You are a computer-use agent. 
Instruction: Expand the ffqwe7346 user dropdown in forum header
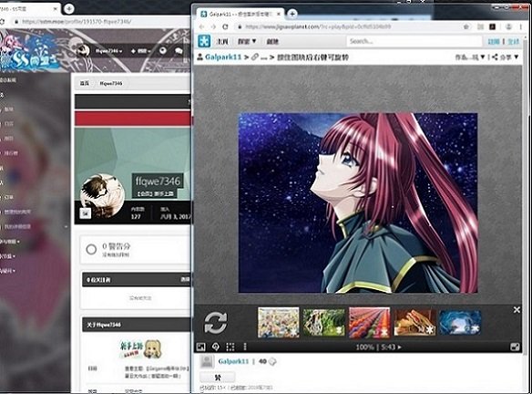pos(108,51)
